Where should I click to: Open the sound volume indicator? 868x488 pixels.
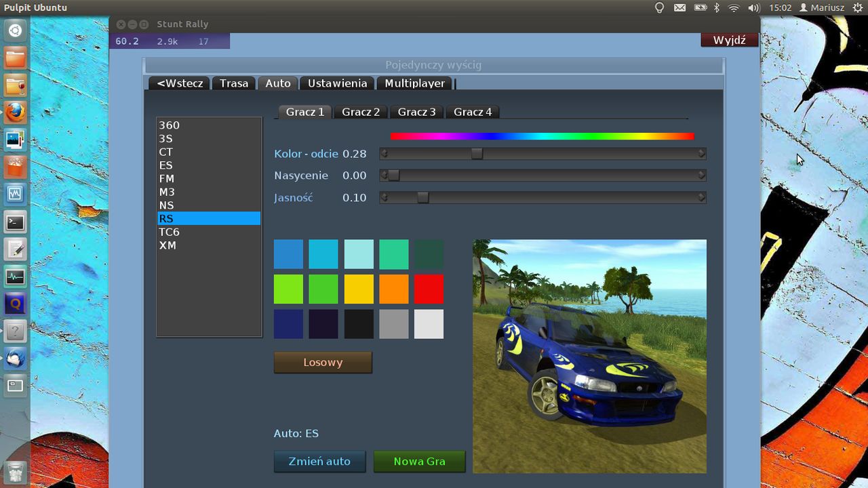[x=753, y=7]
